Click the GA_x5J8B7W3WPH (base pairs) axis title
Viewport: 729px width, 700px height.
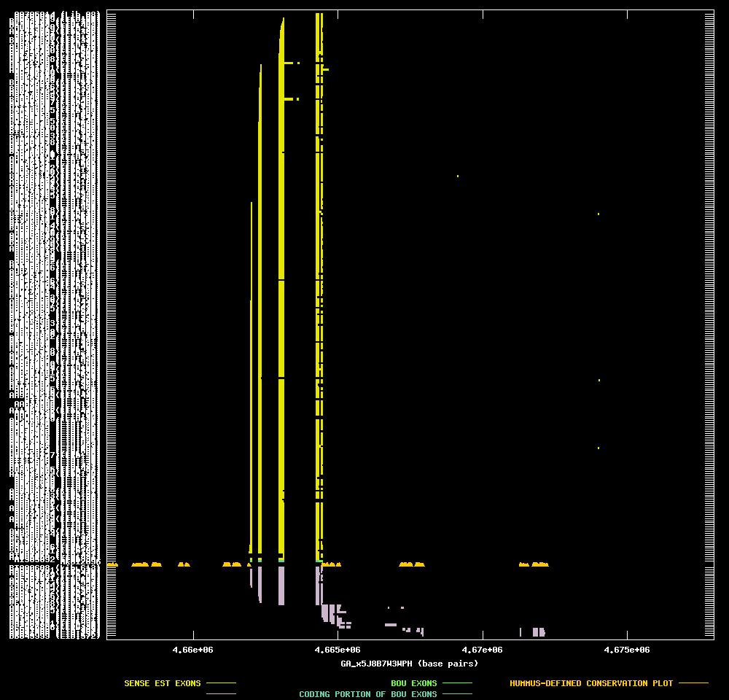(409, 664)
